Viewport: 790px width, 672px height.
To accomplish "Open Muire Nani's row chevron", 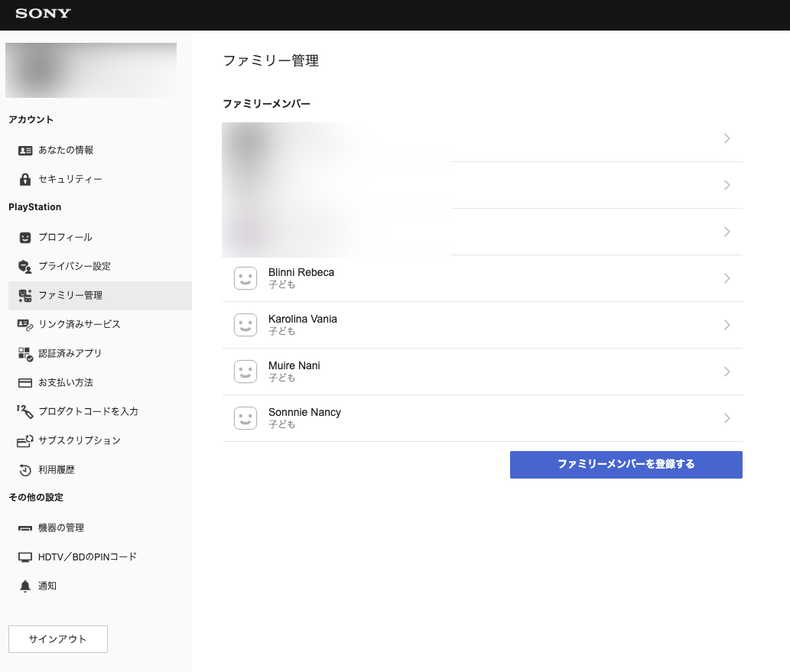I will coord(727,372).
